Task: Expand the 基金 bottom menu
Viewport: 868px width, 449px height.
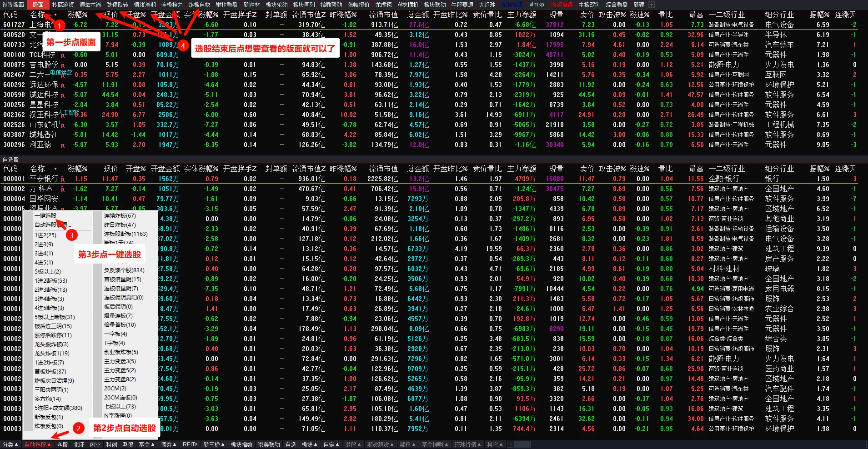Action: (146, 444)
